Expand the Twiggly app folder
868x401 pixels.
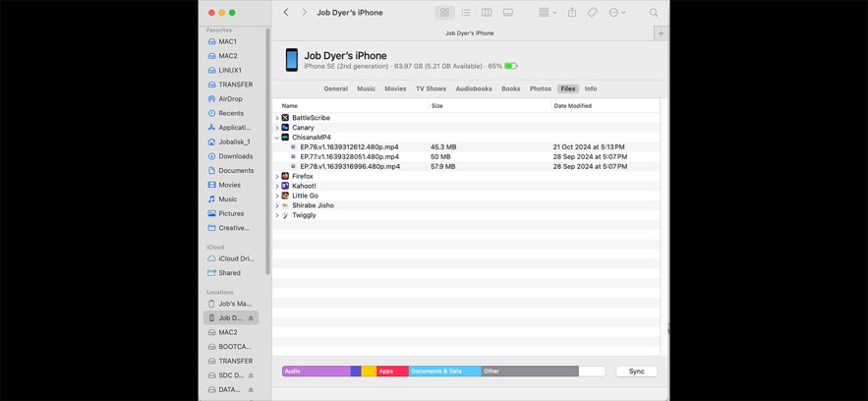click(277, 215)
